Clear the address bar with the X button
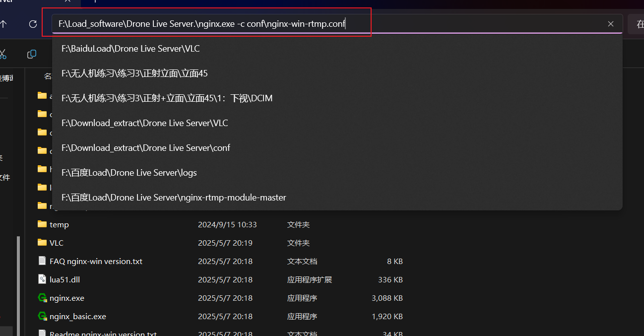 tap(611, 24)
